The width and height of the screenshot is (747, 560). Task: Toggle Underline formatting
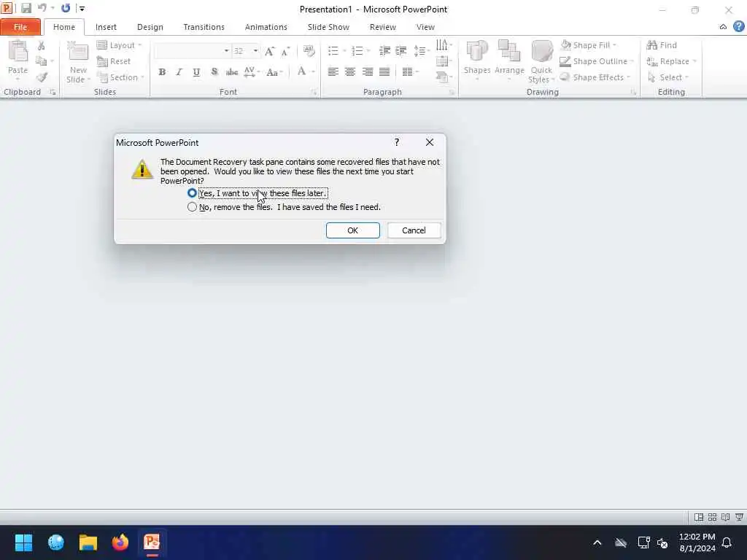click(x=196, y=72)
